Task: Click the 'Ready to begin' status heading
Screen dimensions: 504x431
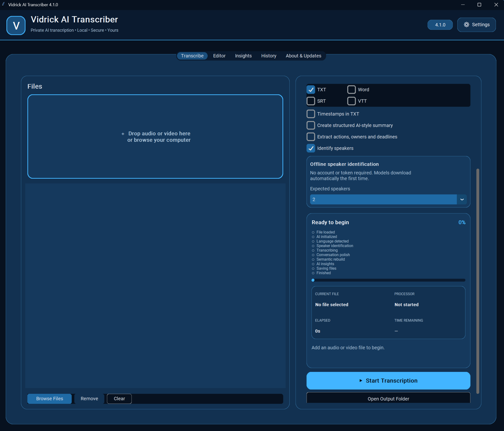Action: pyautogui.click(x=330, y=222)
